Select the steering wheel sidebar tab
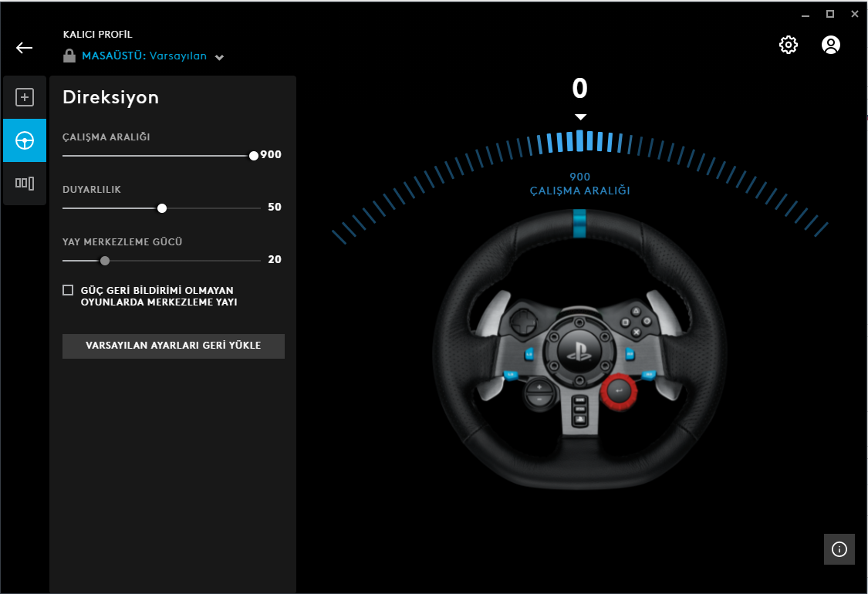This screenshot has width=868, height=594. coord(25,140)
